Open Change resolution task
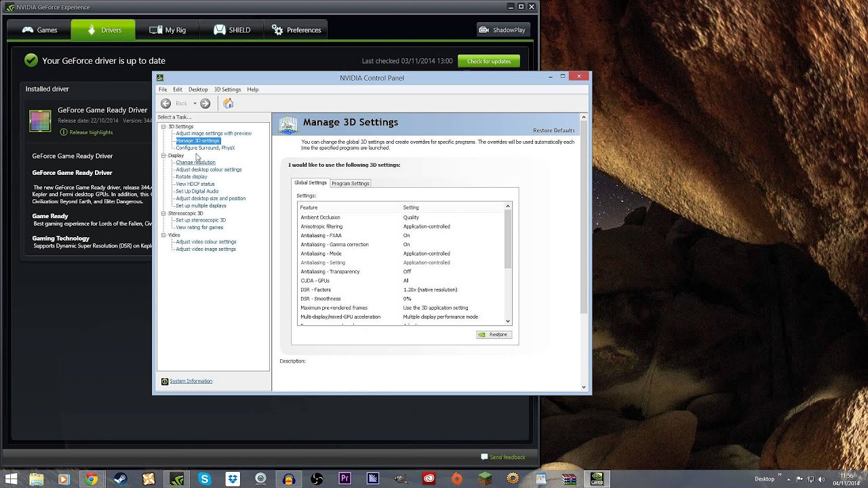The width and height of the screenshot is (868, 488). [x=195, y=163]
